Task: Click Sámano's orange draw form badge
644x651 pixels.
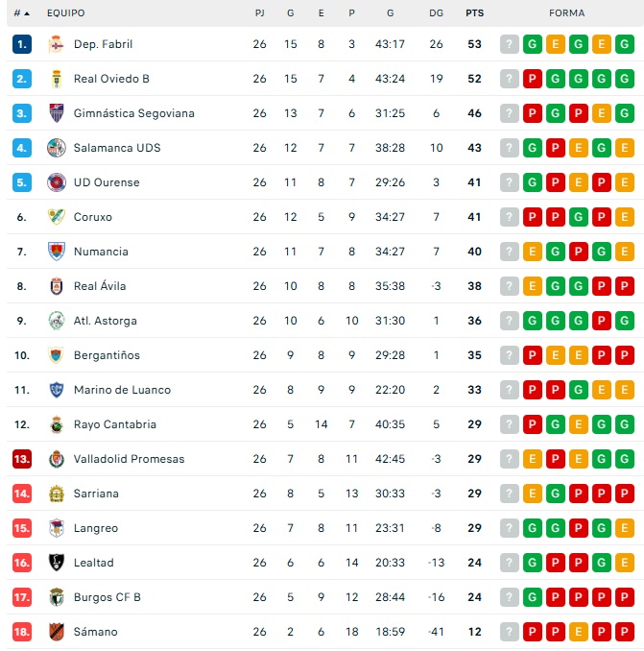Action: point(578,632)
